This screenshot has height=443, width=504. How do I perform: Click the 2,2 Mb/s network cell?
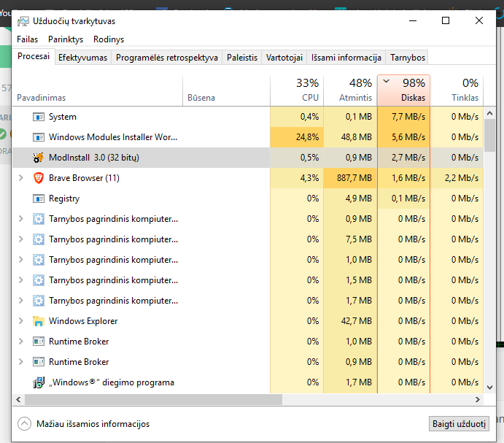(457, 178)
